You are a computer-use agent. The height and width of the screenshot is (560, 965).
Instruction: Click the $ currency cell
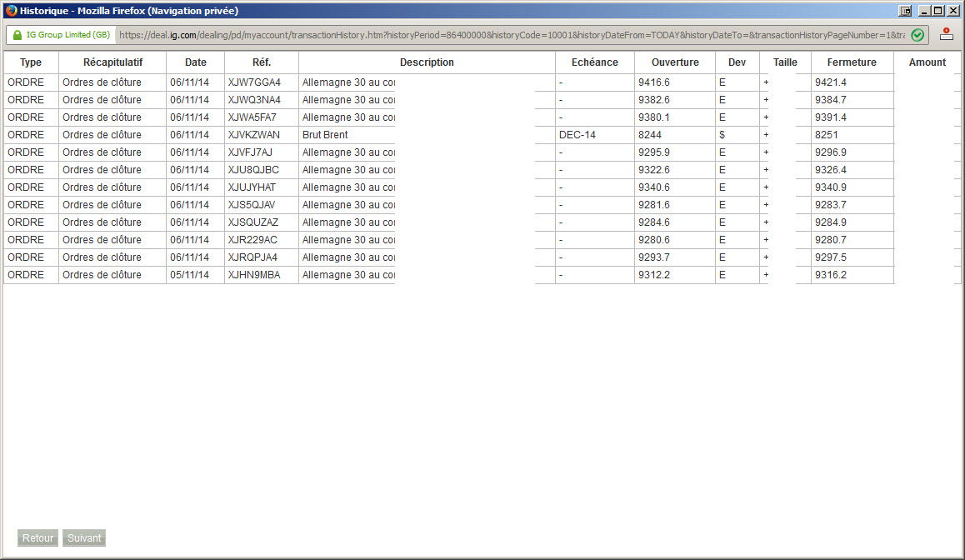722,135
